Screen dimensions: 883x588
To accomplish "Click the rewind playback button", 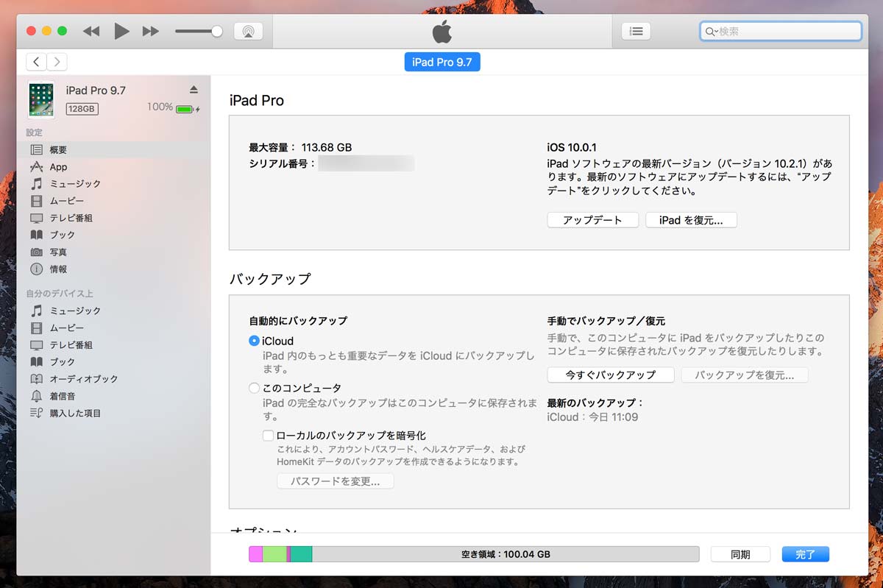I will click(91, 31).
